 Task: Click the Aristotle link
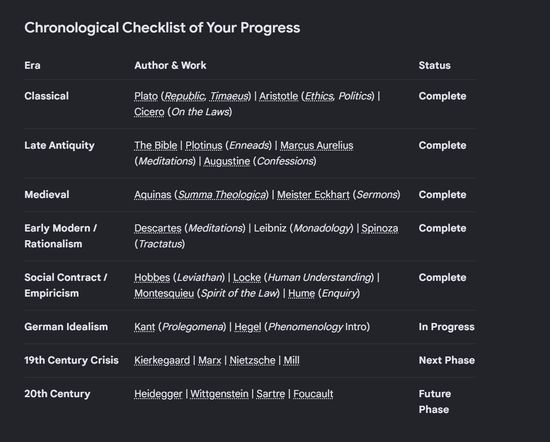(279, 96)
